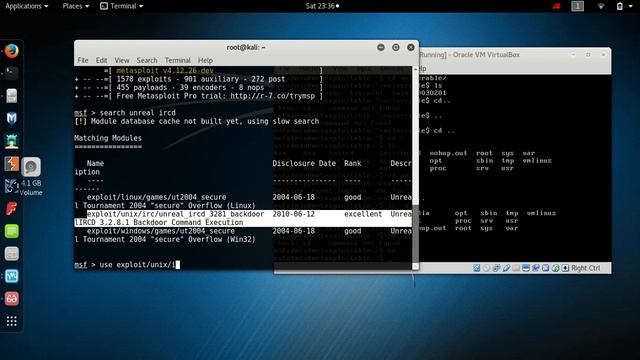Click text exploit/linux/games/ut2004_secure

tap(156, 197)
